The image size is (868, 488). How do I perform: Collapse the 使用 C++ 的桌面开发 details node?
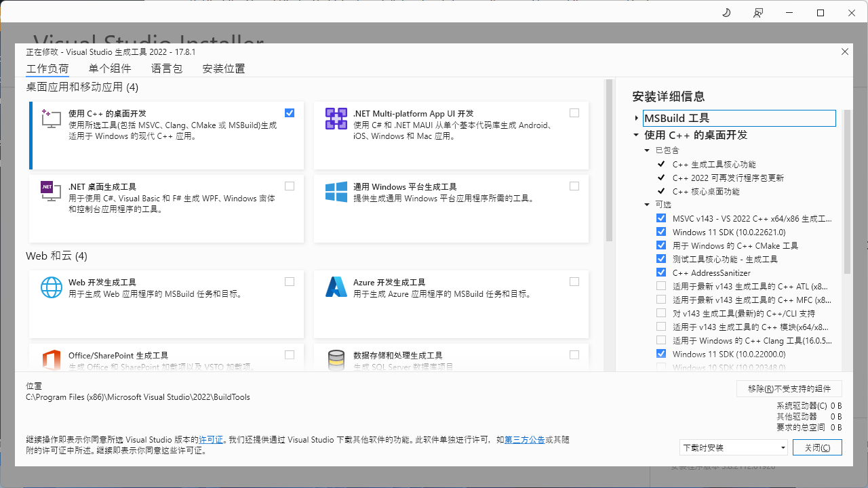636,135
